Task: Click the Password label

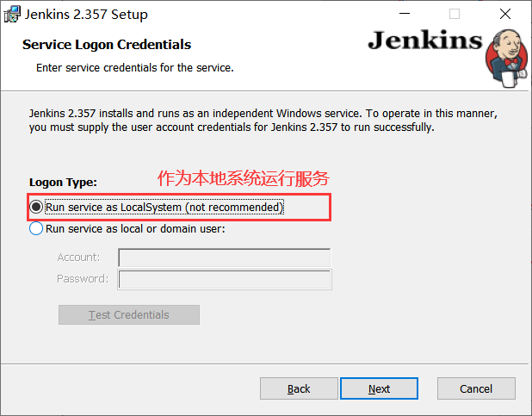Action: [x=83, y=278]
